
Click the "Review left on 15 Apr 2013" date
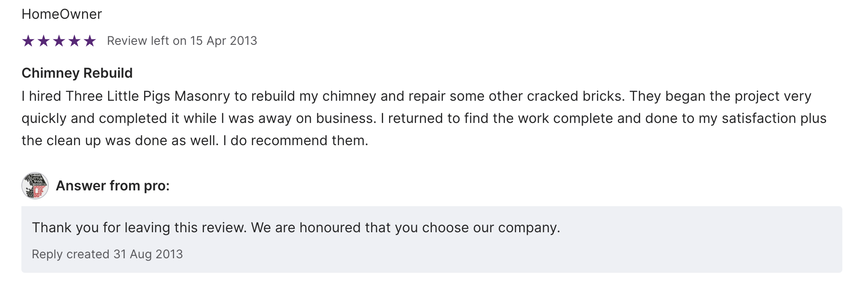(182, 41)
